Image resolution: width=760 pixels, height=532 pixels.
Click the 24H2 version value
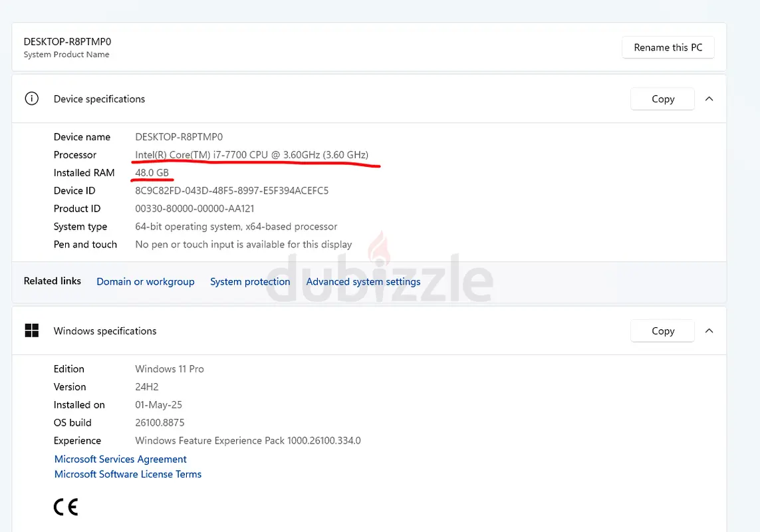click(x=147, y=387)
